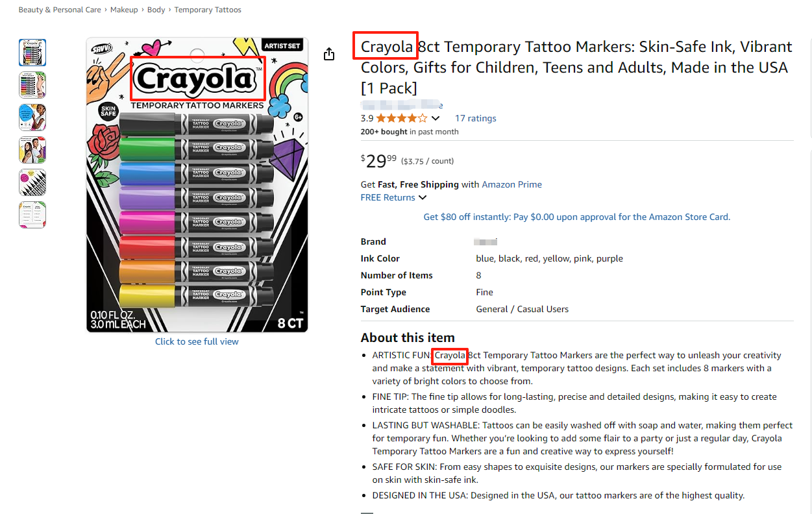This screenshot has width=812, height=514.
Task: Click the orange star rating icons
Action: click(x=401, y=118)
